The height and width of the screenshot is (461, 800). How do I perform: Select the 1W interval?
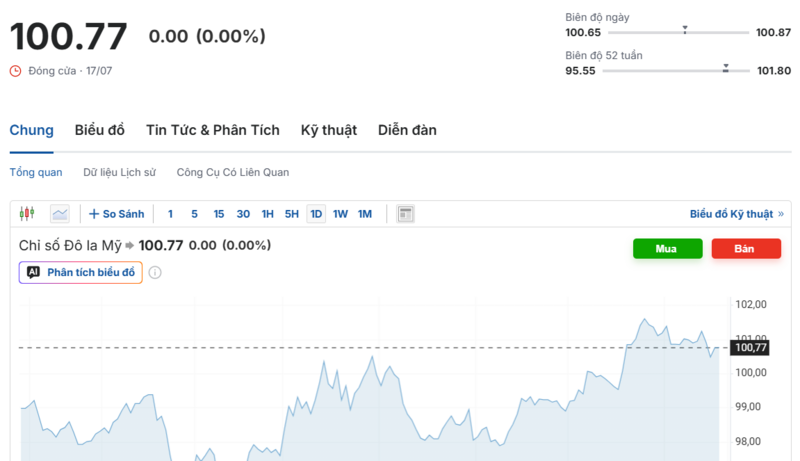pyautogui.click(x=340, y=214)
